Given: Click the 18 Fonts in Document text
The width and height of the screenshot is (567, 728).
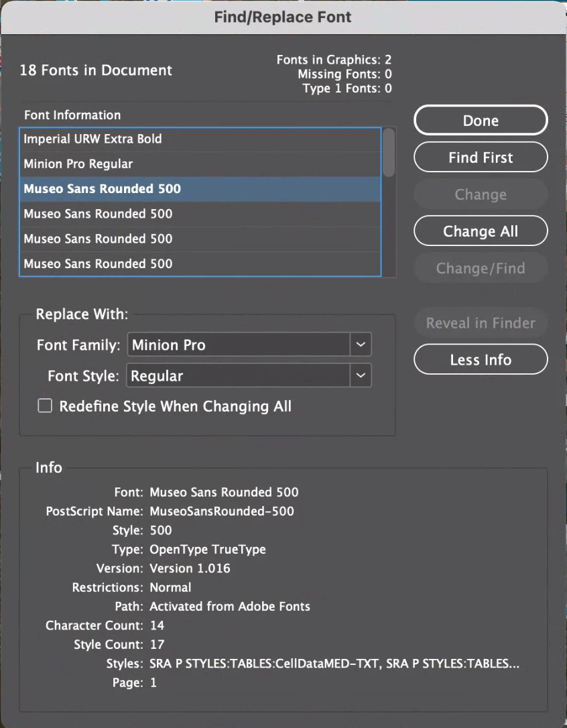Looking at the screenshot, I should 96,70.
